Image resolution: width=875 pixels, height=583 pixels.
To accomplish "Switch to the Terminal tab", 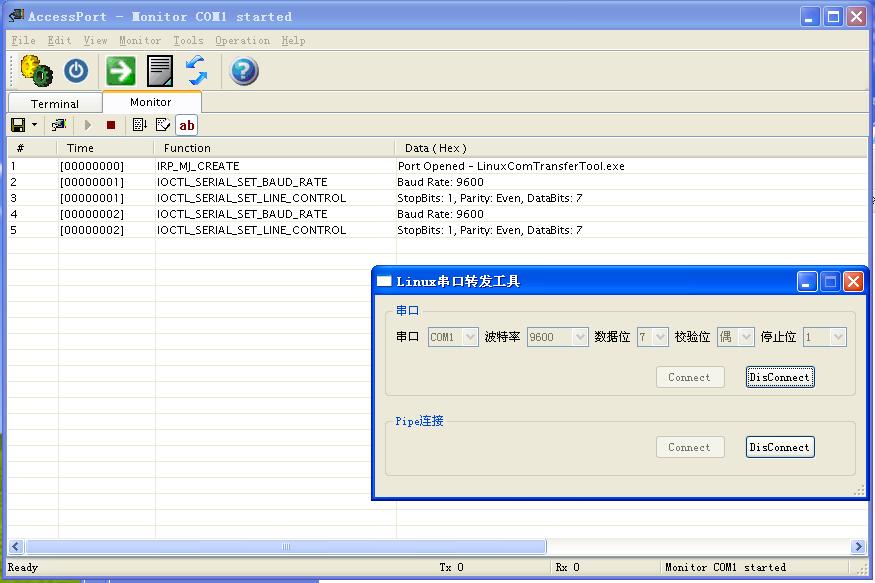I will [55, 104].
